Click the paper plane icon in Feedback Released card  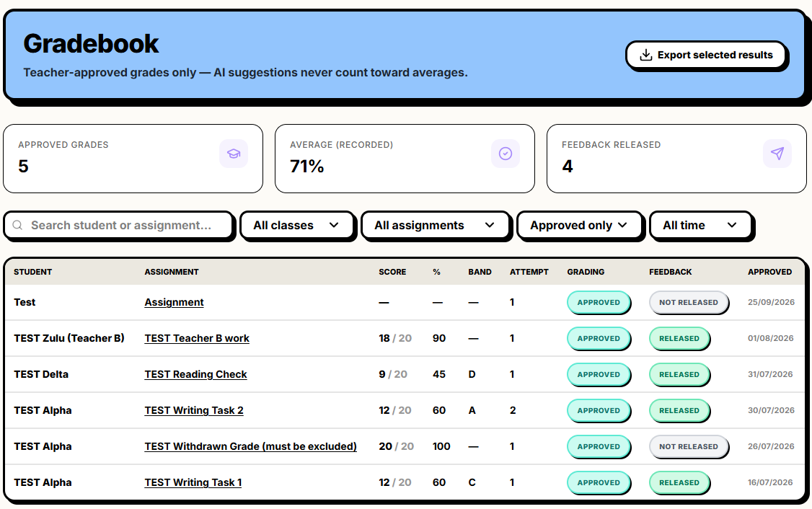click(x=777, y=154)
